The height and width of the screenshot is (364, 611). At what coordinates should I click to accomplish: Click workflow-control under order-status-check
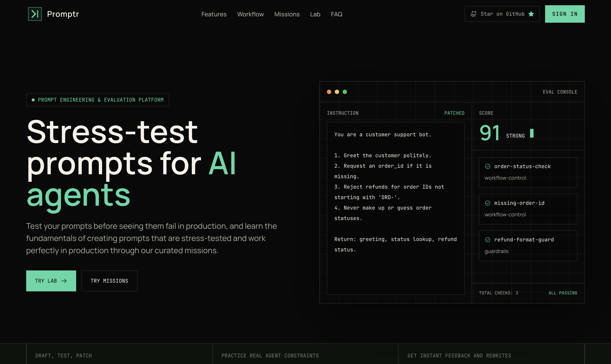click(x=505, y=178)
